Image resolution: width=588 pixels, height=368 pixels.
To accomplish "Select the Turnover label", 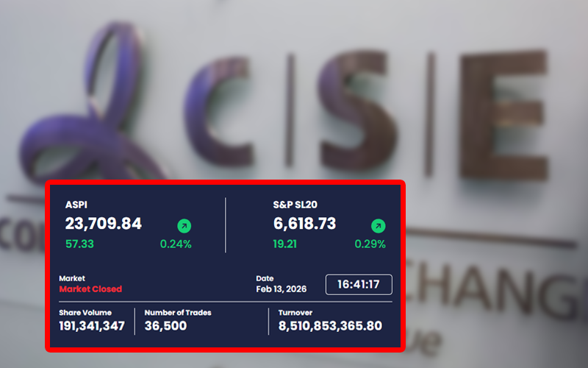I will tap(295, 313).
